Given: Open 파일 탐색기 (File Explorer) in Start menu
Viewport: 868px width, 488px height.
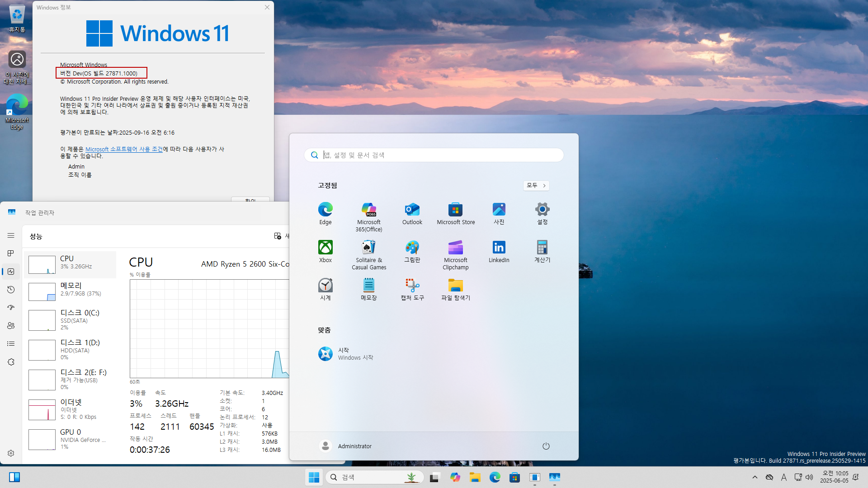Looking at the screenshot, I should pyautogui.click(x=456, y=290).
